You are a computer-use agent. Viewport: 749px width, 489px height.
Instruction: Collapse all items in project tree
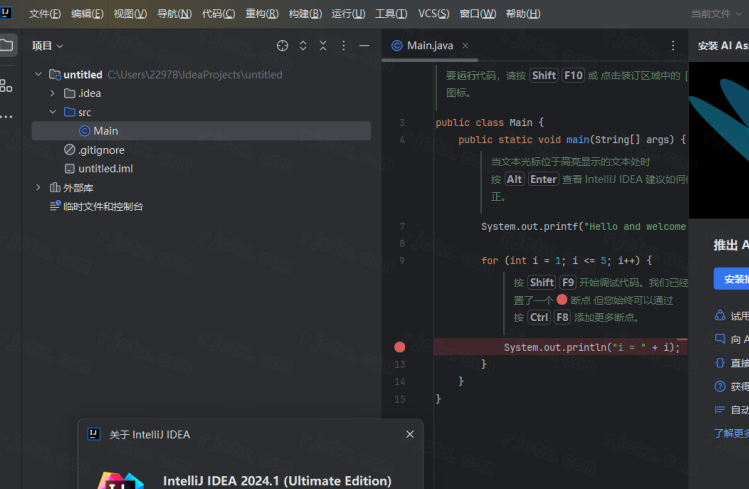point(323,46)
